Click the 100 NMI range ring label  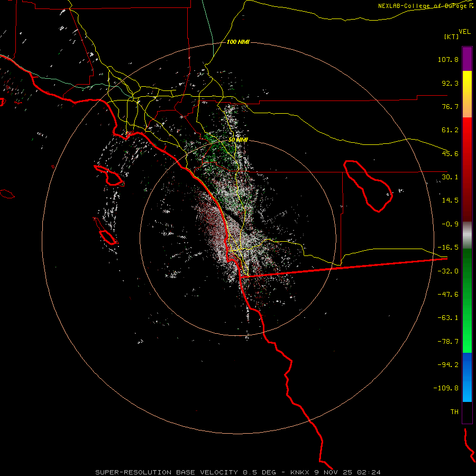(238, 42)
